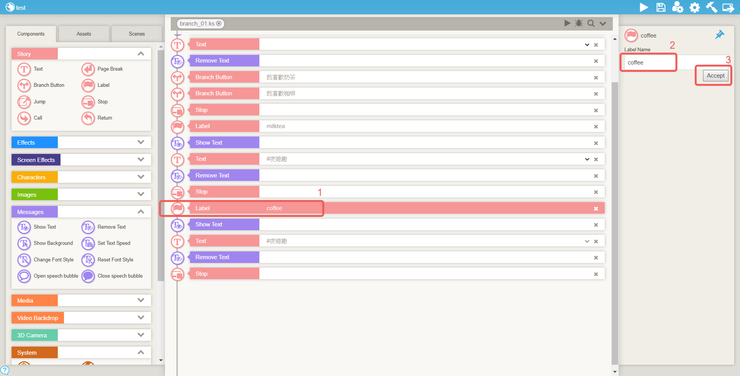Viewport: 740px width, 376px height.
Task: Expand the Characters components section
Action: point(141,177)
